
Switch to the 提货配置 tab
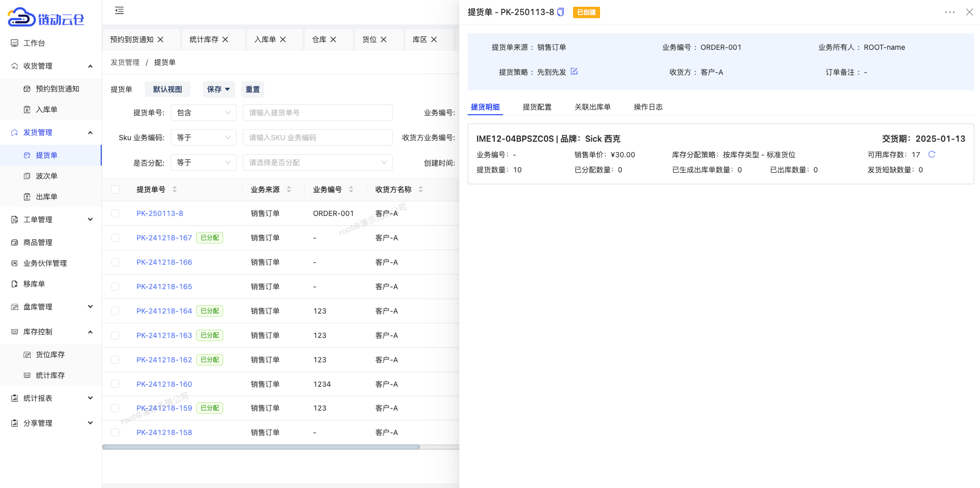(x=537, y=107)
